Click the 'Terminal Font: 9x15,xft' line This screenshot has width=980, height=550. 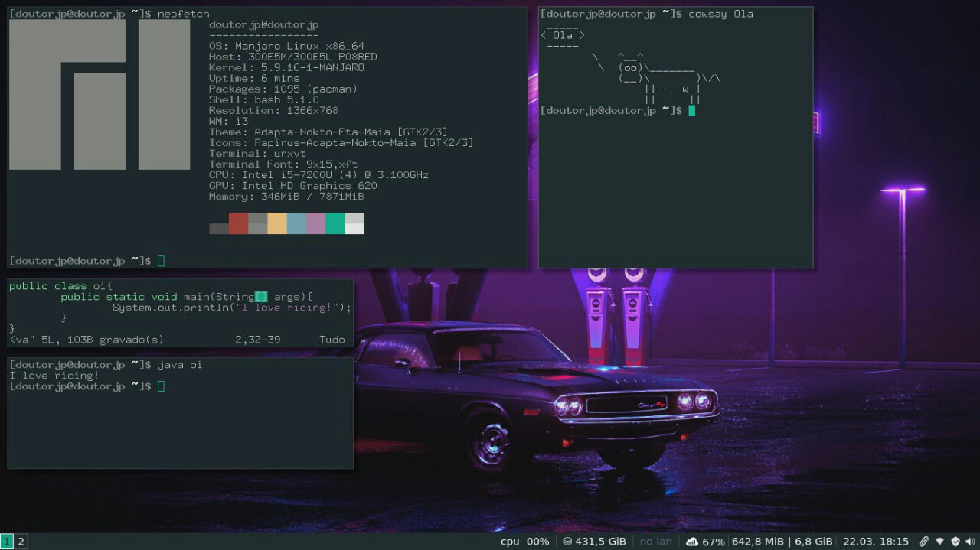pos(283,164)
